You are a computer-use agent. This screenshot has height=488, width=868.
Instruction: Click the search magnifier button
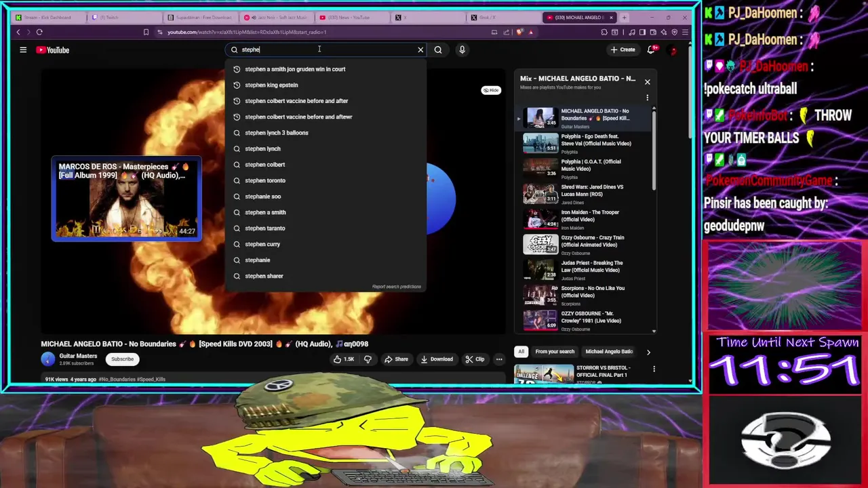(438, 49)
